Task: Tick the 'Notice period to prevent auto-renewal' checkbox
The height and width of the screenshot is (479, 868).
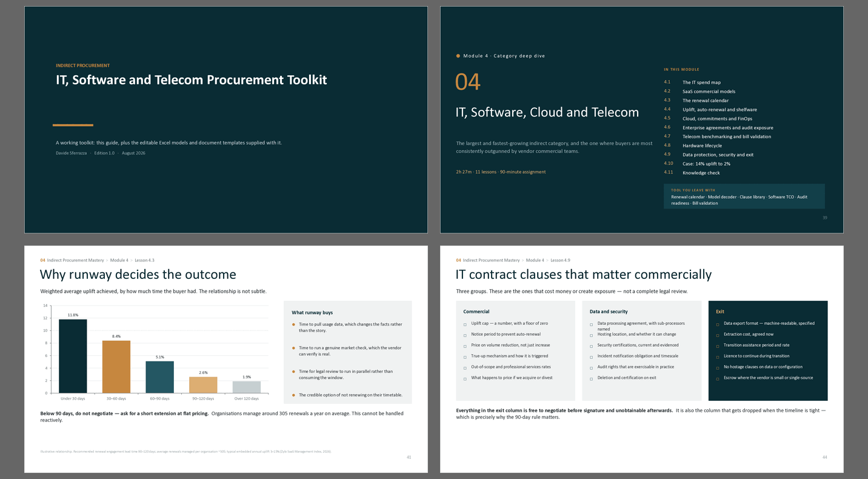Action: pos(465,335)
